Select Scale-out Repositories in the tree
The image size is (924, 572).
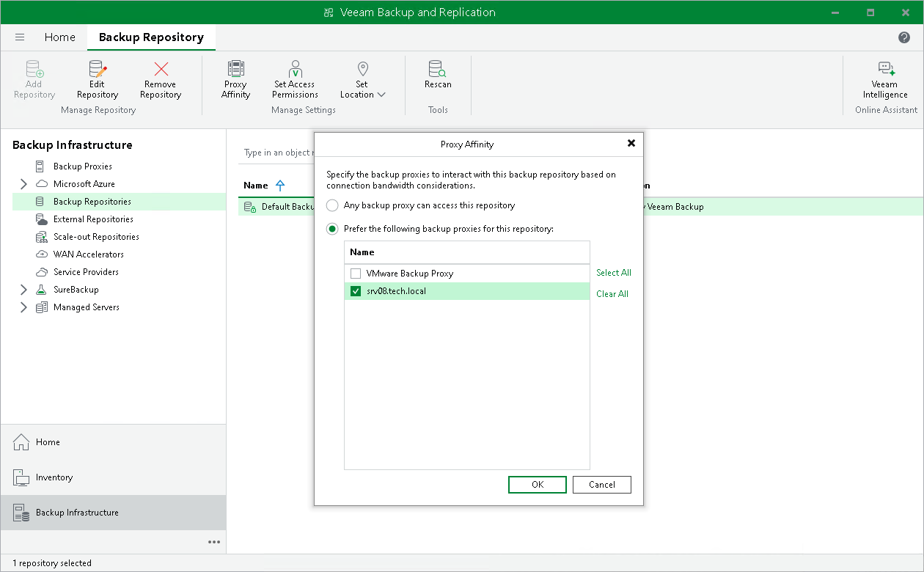click(95, 237)
